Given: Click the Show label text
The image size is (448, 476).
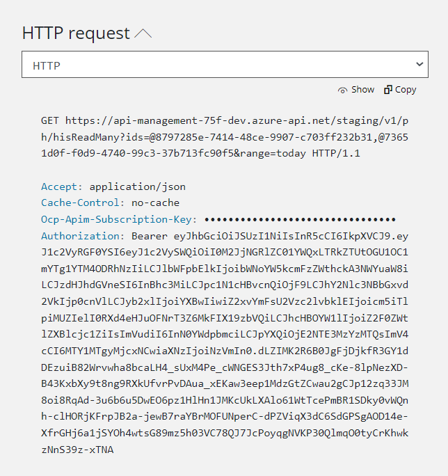Looking at the screenshot, I should (362, 90).
